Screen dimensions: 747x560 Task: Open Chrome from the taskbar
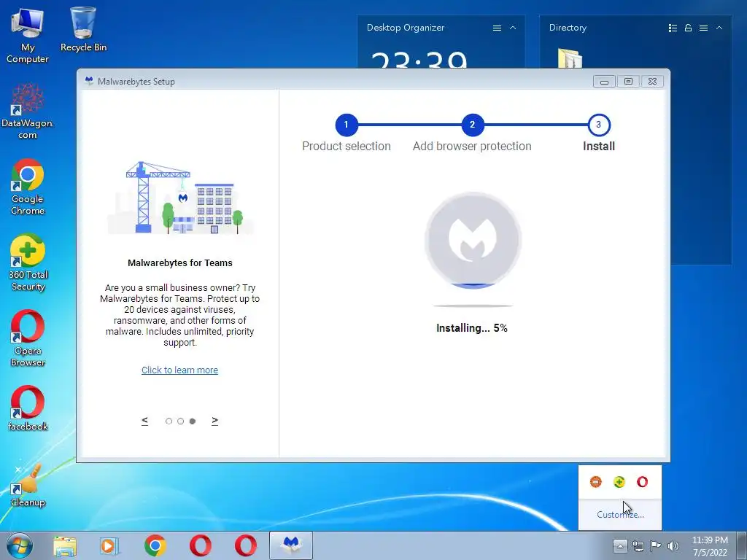click(x=155, y=545)
